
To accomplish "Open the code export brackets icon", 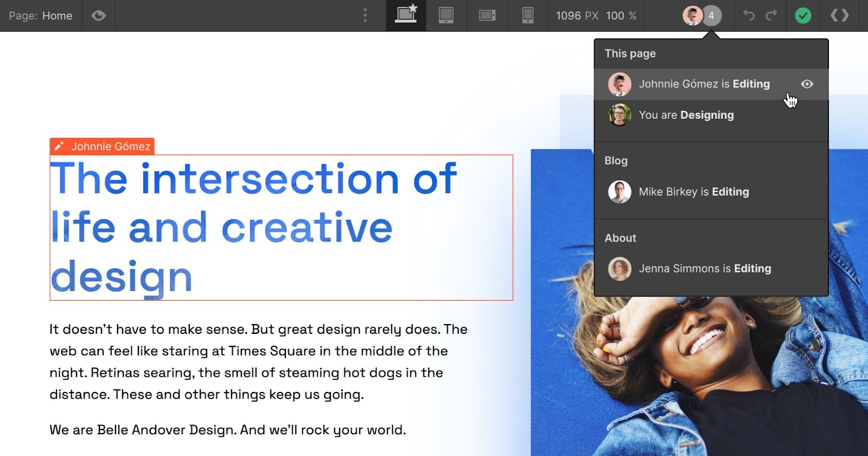I will [x=839, y=15].
